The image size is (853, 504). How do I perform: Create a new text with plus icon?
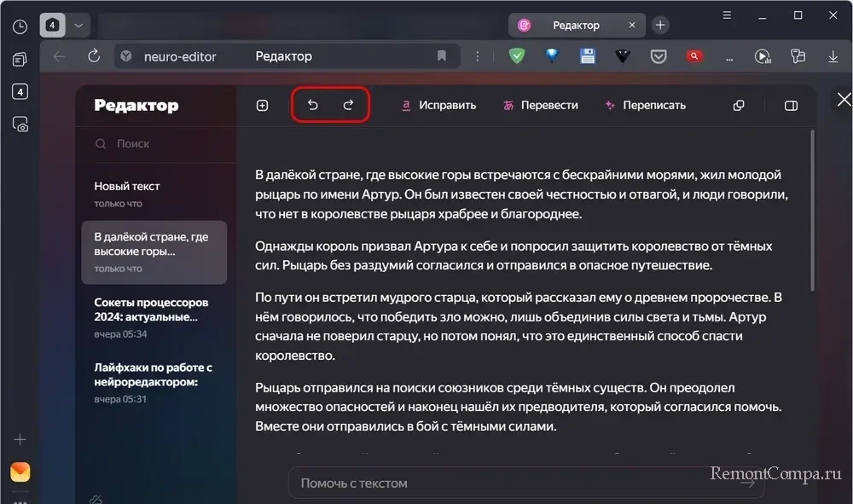[x=262, y=106]
